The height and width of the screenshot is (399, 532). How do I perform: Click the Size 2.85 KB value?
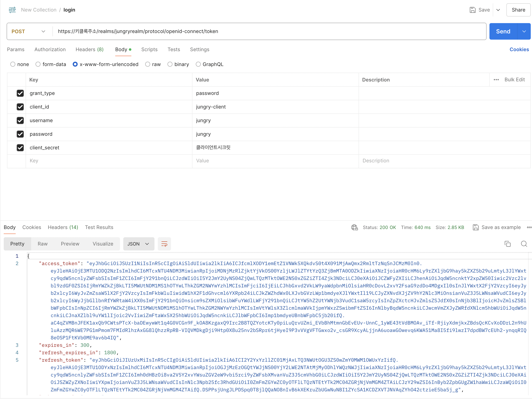point(456,228)
